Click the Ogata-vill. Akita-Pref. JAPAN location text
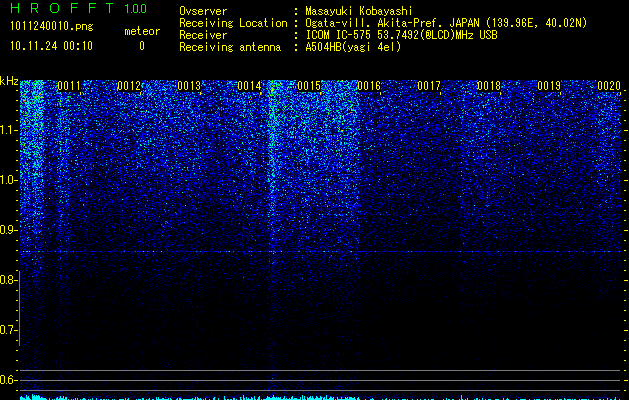The height and width of the screenshot is (400, 629). [x=446, y=23]
